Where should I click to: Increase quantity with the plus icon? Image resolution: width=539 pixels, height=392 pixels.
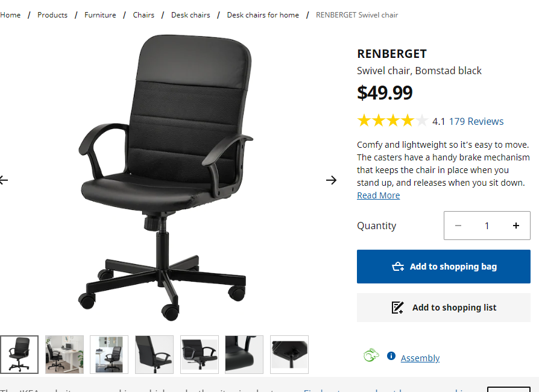point(515,226)
